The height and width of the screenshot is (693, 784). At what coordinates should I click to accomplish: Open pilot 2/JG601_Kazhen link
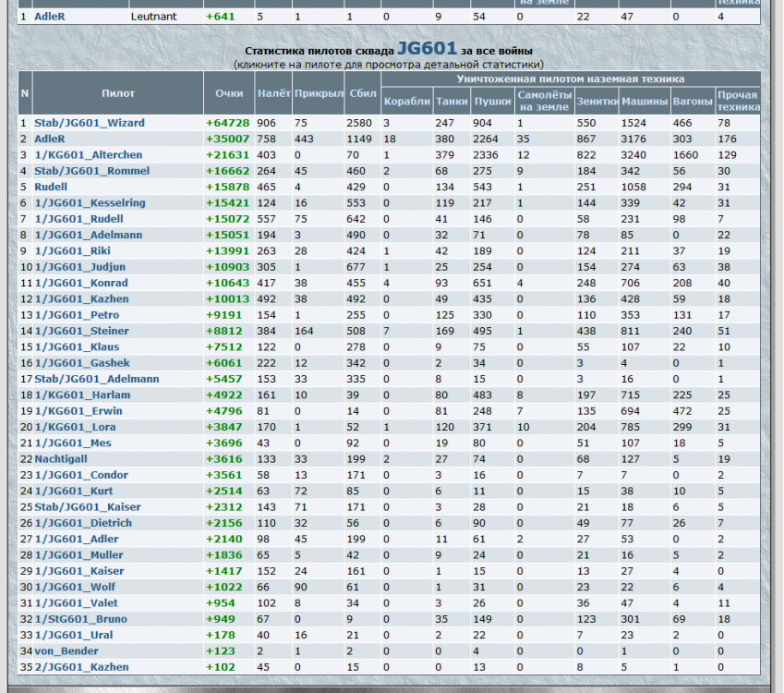81,667
